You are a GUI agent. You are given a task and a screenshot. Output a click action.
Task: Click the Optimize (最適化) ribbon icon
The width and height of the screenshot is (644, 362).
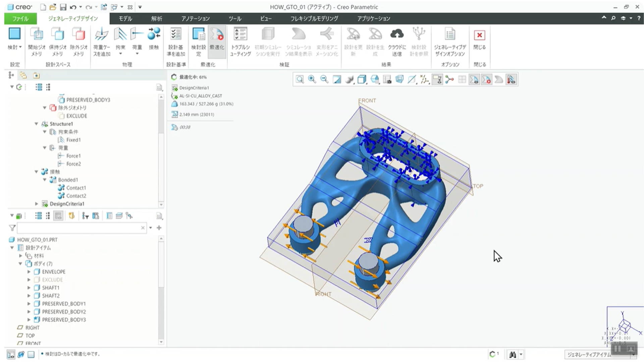pos(217,35)
